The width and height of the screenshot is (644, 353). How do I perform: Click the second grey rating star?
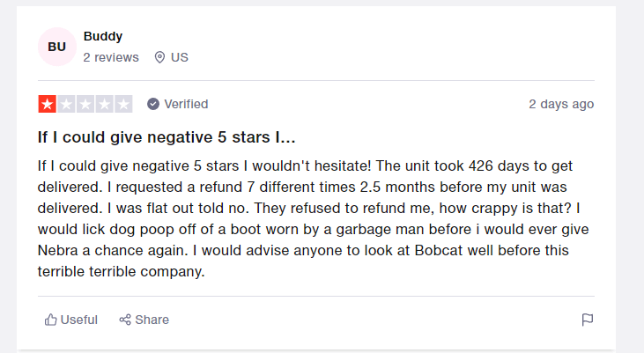(66, 104)
